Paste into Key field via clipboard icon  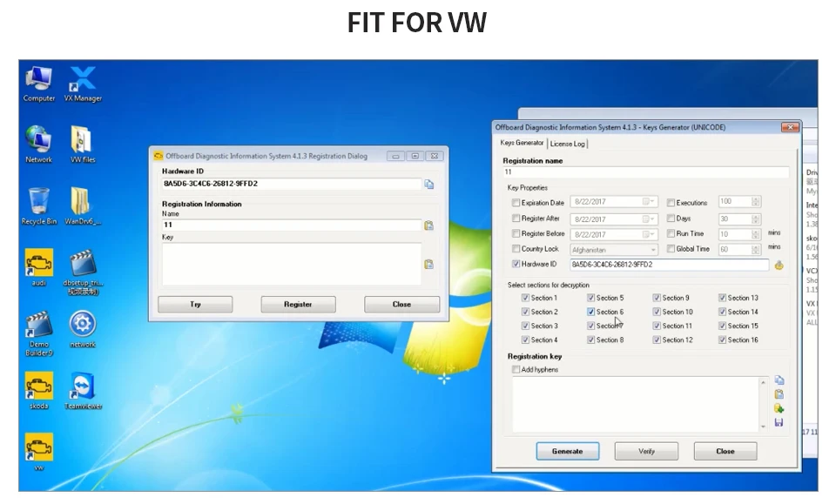(428, 265)
